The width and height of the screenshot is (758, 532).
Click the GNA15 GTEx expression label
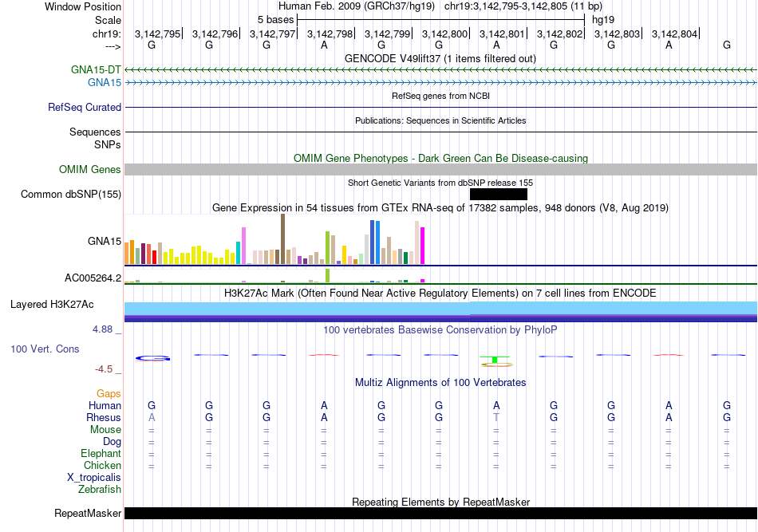(x=105, y=241)
